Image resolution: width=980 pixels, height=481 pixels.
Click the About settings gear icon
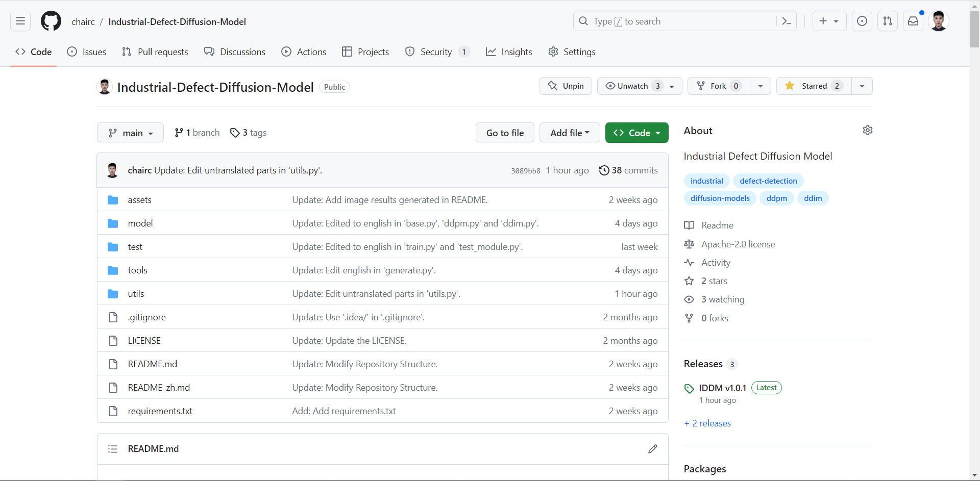867,130
